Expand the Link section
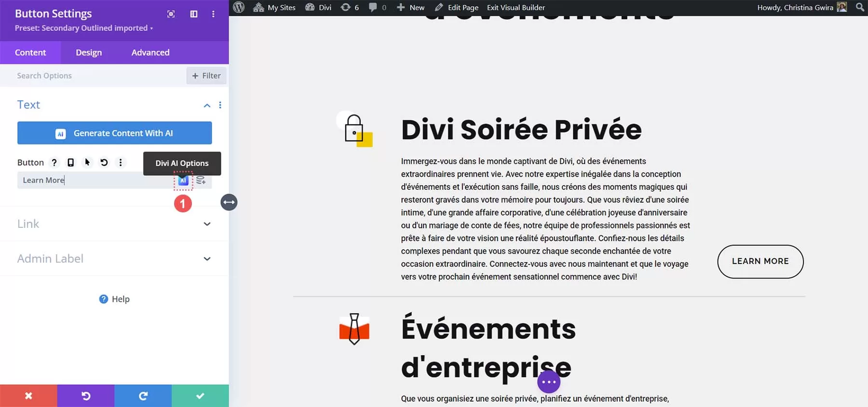The width and height of the screenshot is (868, 407). 207,224
